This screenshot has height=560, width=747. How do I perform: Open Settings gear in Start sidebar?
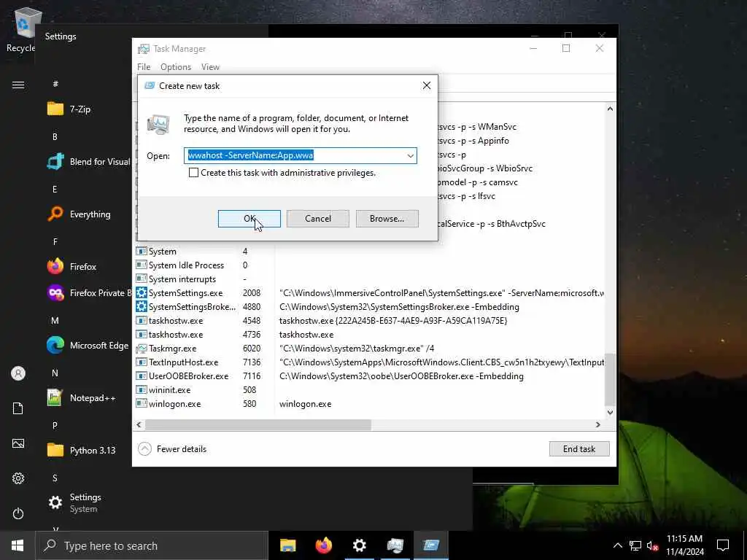point(18,478)
